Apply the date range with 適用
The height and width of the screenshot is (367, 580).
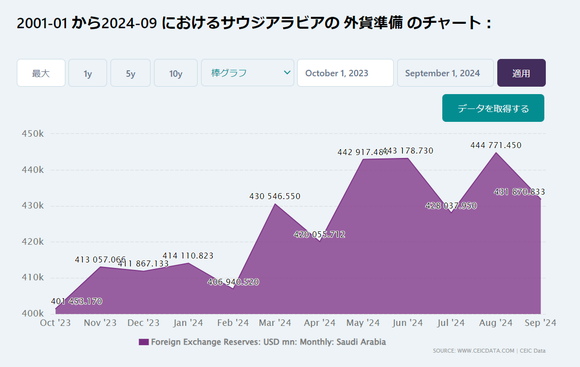pyautogui.click(x=521, y=73)
